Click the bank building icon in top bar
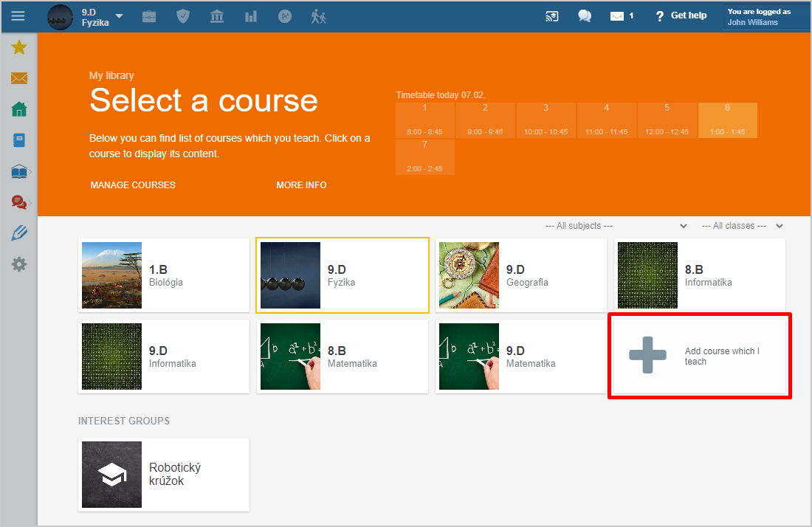The width and height of the screenshot is (812, 527). (217, 16)
